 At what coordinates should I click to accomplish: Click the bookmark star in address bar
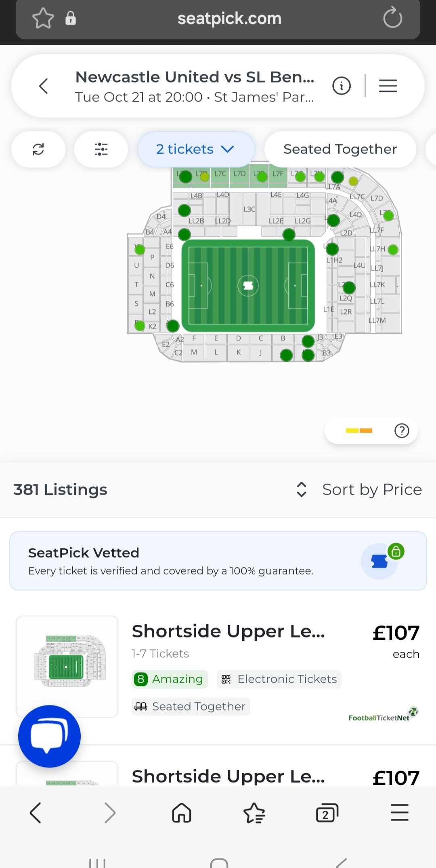[x=43, y=19]
